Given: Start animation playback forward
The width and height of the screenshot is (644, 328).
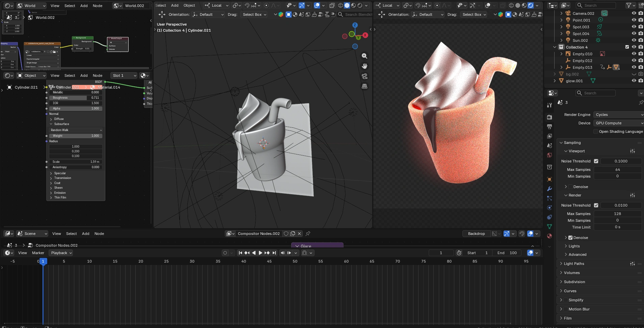Looking at the screenshot, I should 260,253.
